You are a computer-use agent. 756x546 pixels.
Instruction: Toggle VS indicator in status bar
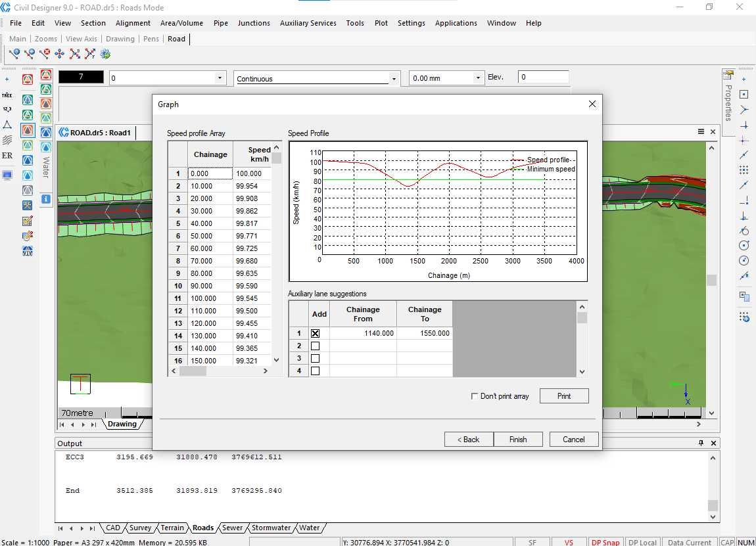point(569,542)
